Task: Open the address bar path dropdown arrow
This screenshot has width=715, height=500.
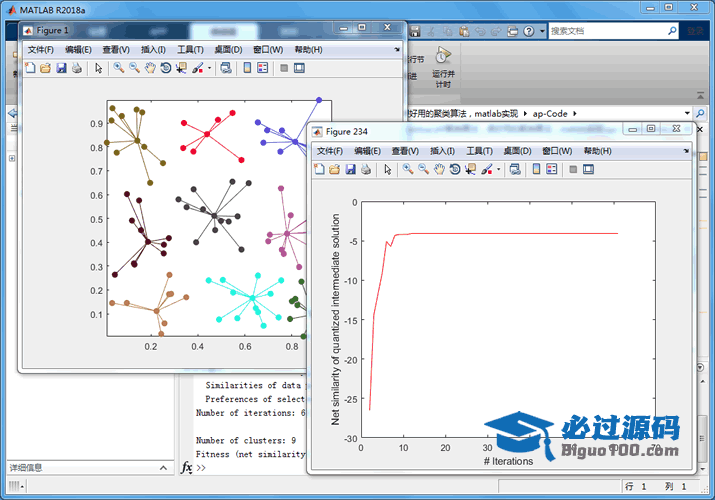Action: click(687, 113)
